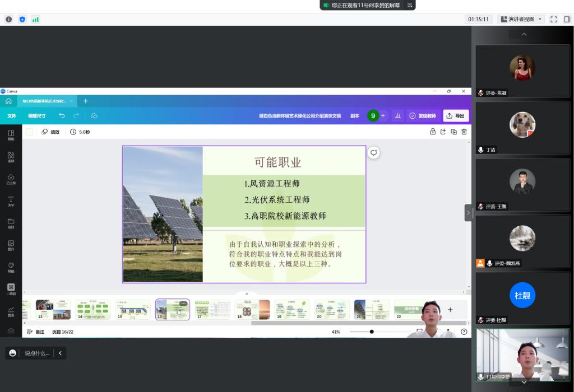The width and height of the screenshot is (574, 392).
Task: Open the 调整尺寸 resize menu
Action: pos(37,116)
